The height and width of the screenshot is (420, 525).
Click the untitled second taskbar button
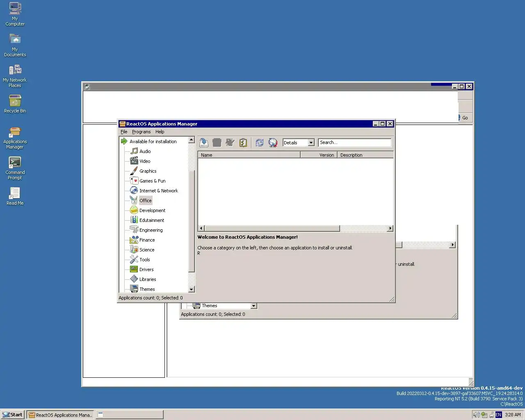pos(129,415)
